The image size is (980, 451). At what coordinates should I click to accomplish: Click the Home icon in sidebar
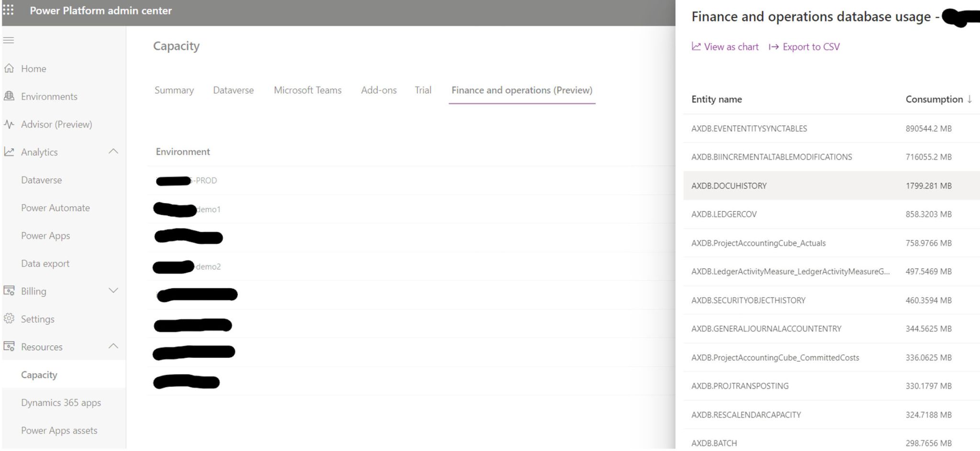tap(9, 69)
